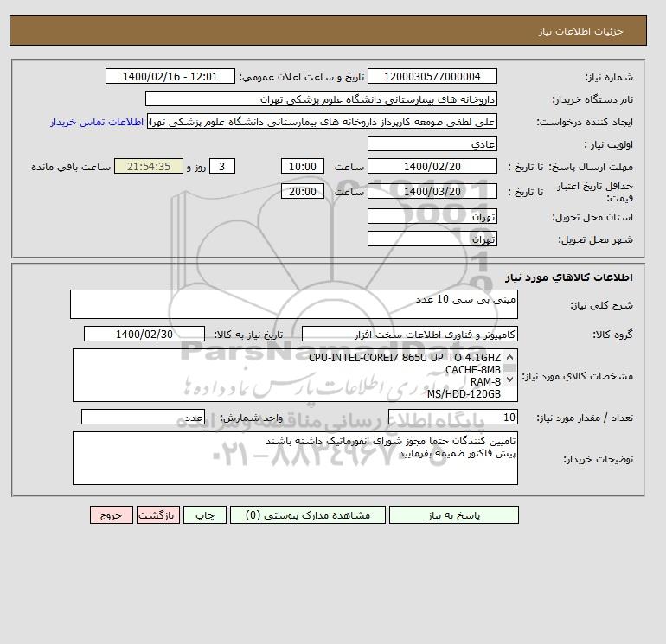Open مشاهده مدارک پیوستی (0) button
This screenshot has height=644, width=666.
pos(308,514)
